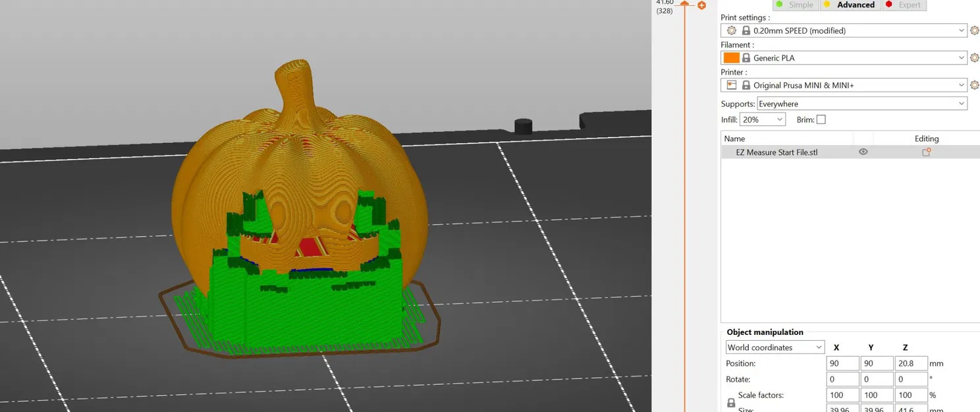This screenshot has width=980, height=412.
Task: Click the Position X field
Action: [842, 363]
